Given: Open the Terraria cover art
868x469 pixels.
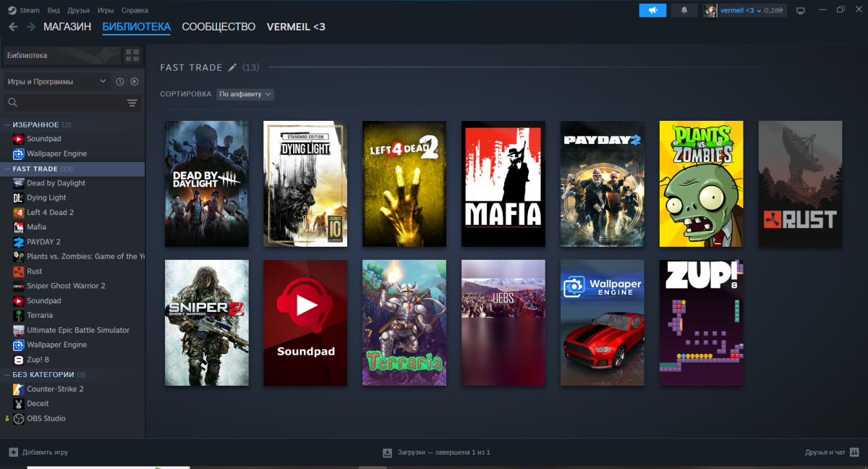Looking at the screenshot, I should click(404, 323).
